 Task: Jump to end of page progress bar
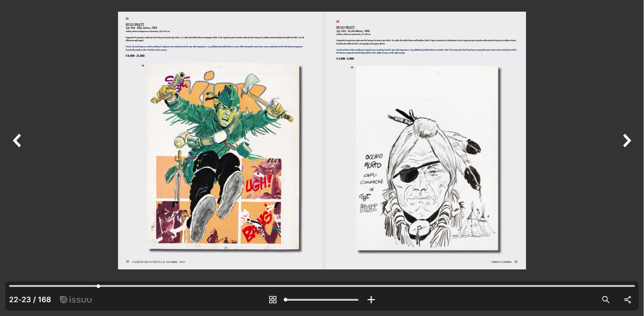634,286
